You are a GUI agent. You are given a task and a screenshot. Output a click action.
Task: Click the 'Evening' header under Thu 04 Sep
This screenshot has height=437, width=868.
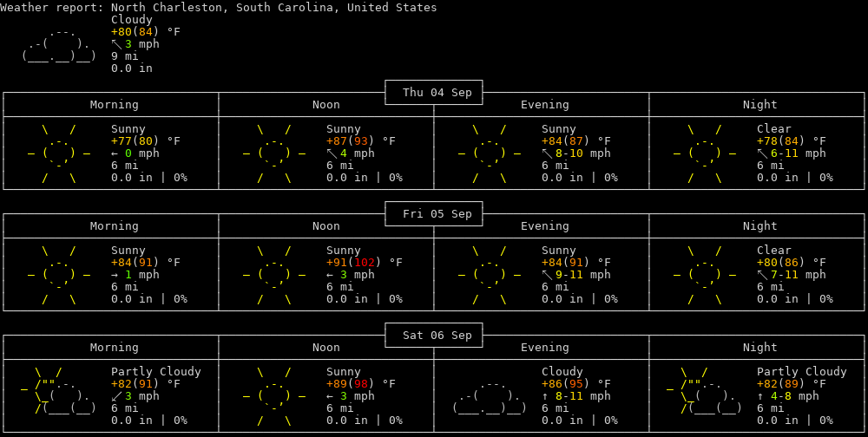(x=545, y=105)
